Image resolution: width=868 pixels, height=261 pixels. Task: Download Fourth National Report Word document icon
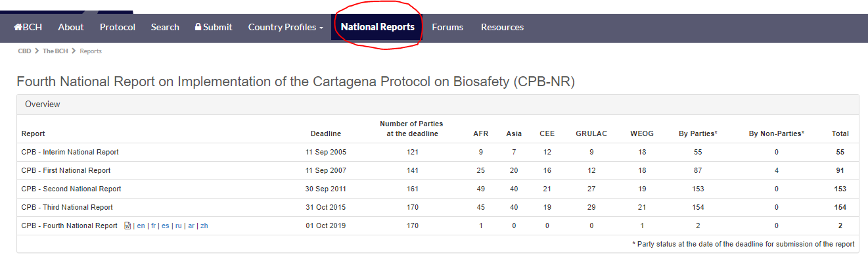127,225
